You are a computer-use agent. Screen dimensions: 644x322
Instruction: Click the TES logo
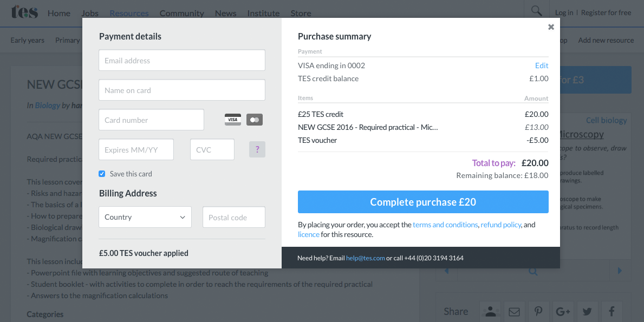pos(24,12)
